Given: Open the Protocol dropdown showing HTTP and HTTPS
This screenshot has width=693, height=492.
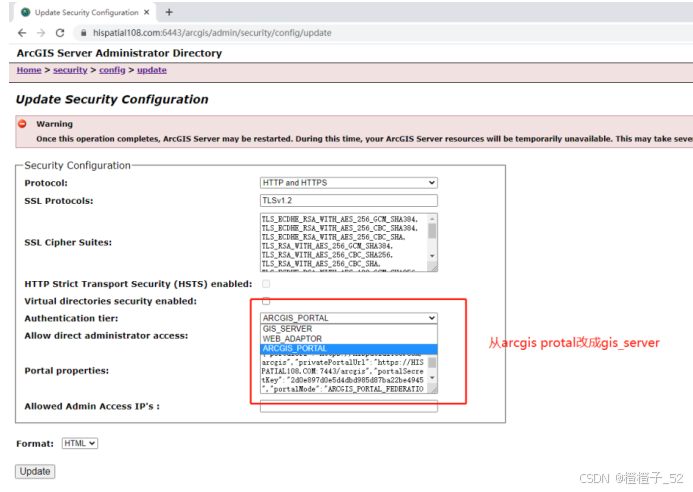Looking at the screenshot, I should pyautogui.click(x=349, y=183).
